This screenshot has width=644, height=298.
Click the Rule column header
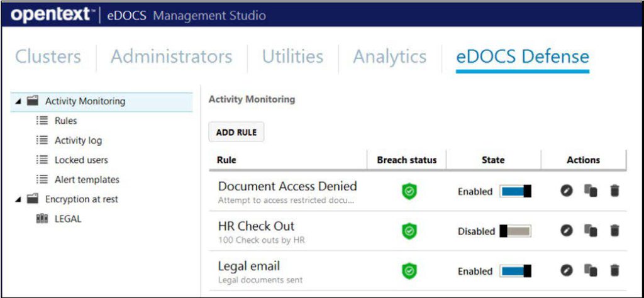pyautogui.click(x=226, y=160)
